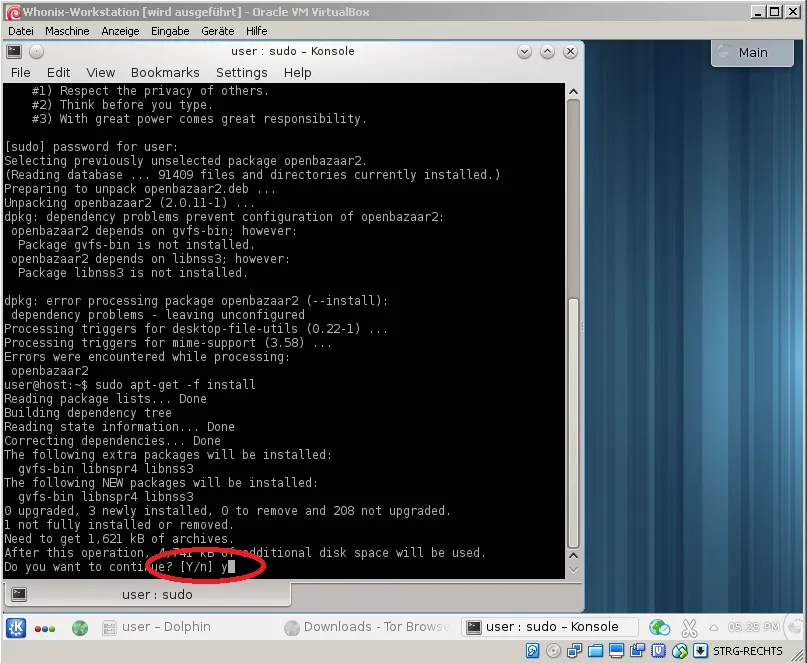Open the KDE application launcher
The height and width of the screenshot is (663, 807).
pyautogui.click(x=16, y=627)
